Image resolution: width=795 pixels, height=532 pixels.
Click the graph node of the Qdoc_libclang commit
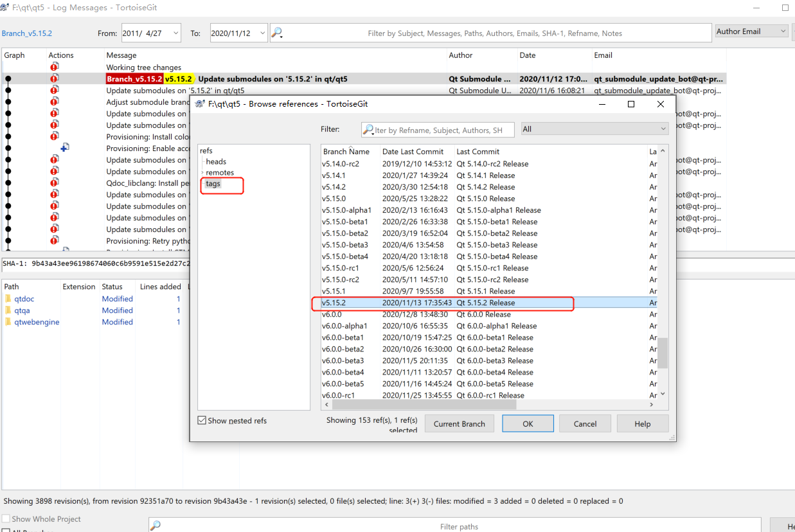8,182
